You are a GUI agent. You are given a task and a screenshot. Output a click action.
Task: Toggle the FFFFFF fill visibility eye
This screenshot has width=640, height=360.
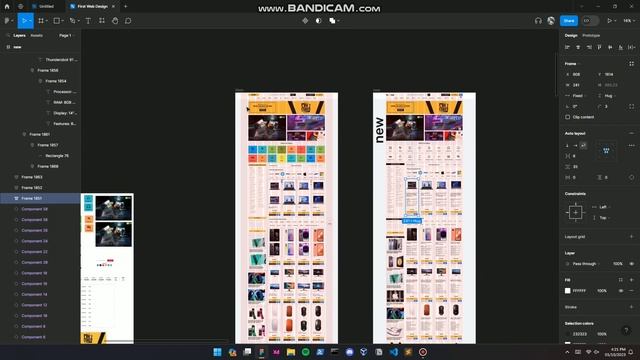[x=621, y=291]
